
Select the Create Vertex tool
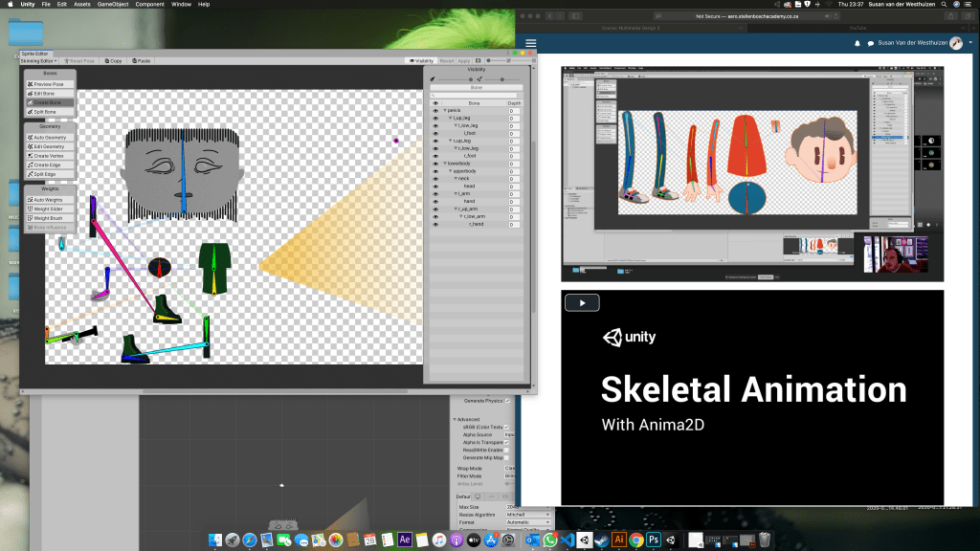tap(49, 156)
